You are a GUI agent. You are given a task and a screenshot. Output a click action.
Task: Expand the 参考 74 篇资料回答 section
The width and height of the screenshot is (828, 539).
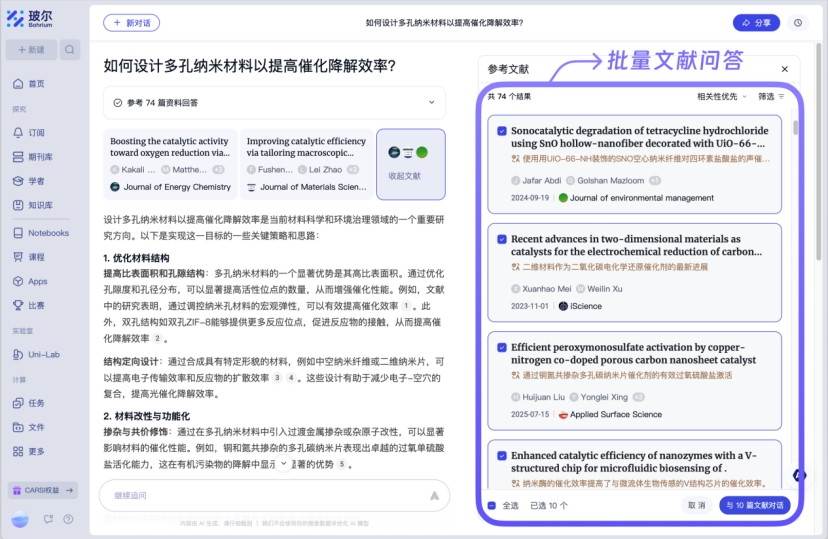431,102
